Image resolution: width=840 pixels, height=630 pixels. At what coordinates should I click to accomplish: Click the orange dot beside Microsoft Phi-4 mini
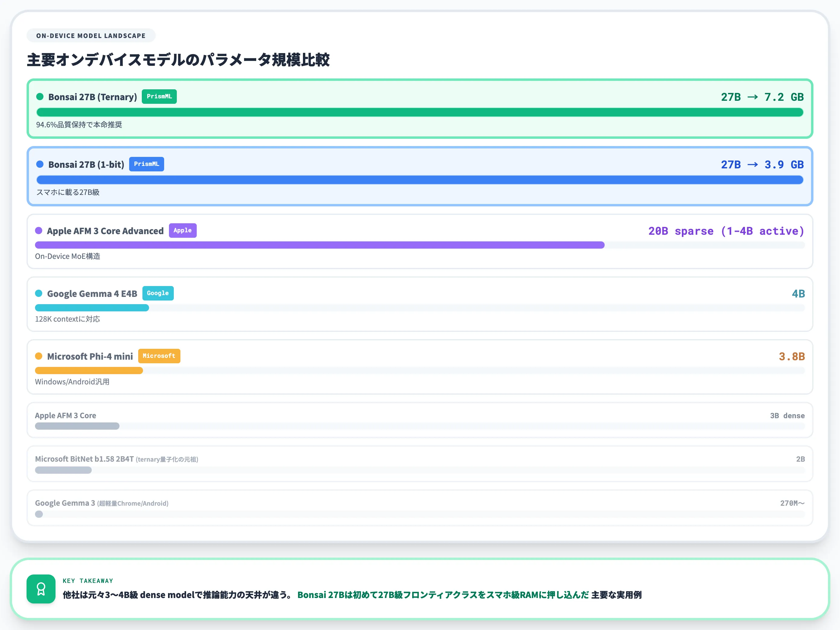[x=39, y=356]
